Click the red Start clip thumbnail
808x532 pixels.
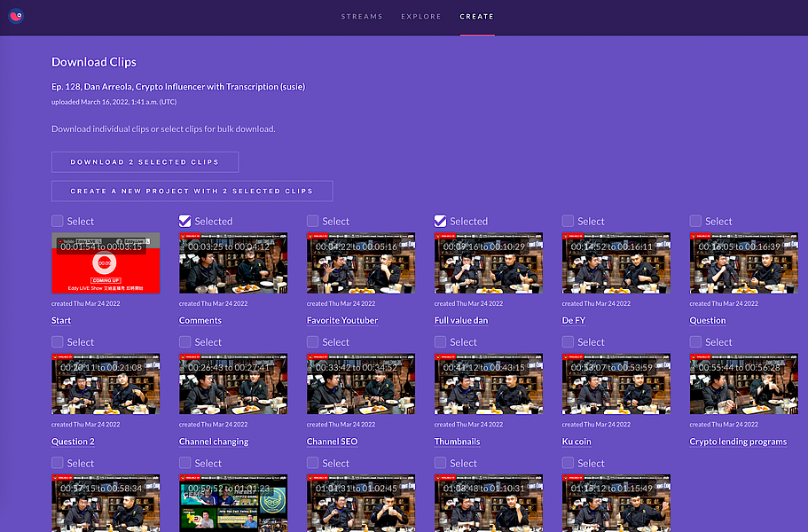point(106,262)
